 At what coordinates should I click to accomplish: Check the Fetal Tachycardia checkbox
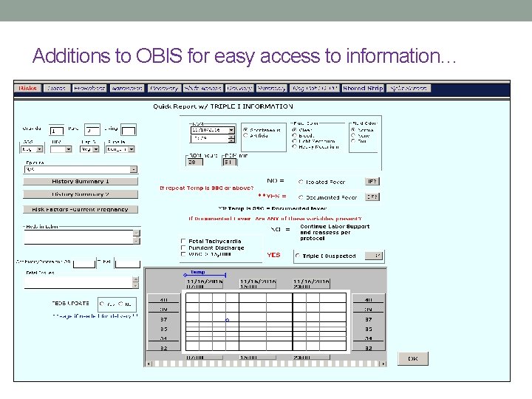click(x=183, y=241)
